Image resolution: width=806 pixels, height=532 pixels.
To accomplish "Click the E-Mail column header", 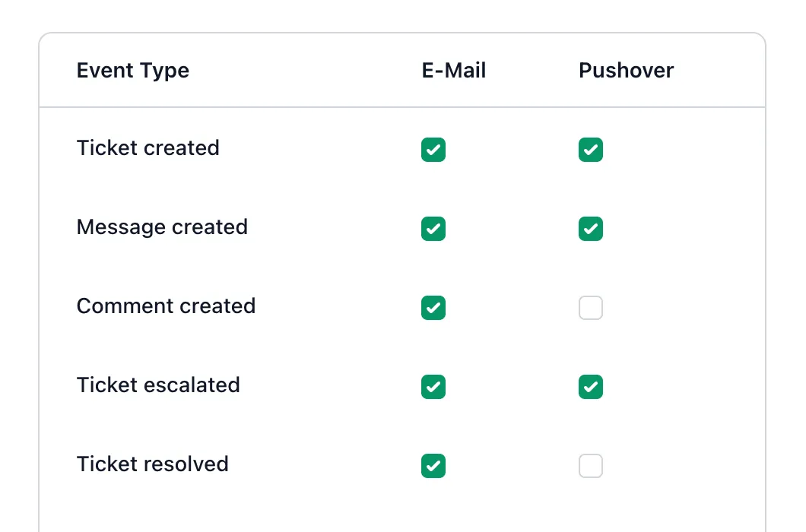I will (454, 71).
